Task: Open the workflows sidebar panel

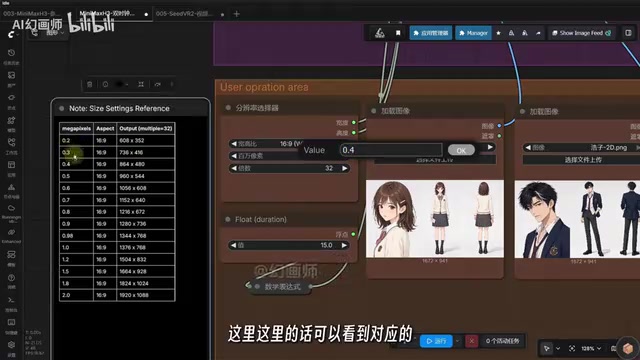Action: click(11, 142)
